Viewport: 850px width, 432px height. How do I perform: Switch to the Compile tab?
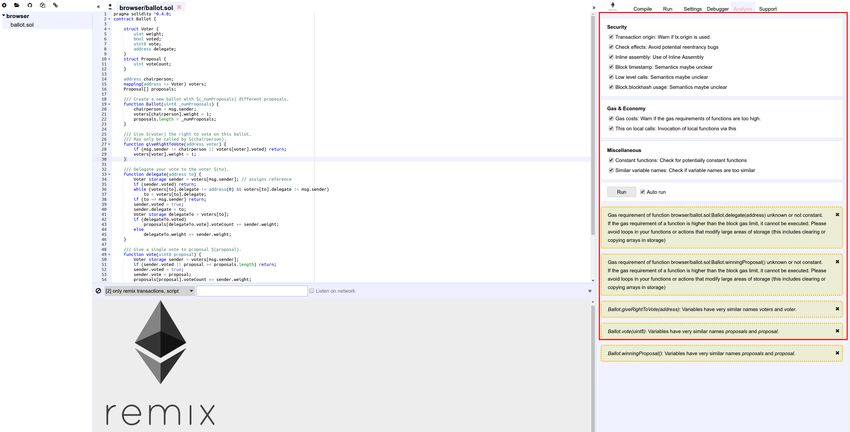tap(642, 9)
